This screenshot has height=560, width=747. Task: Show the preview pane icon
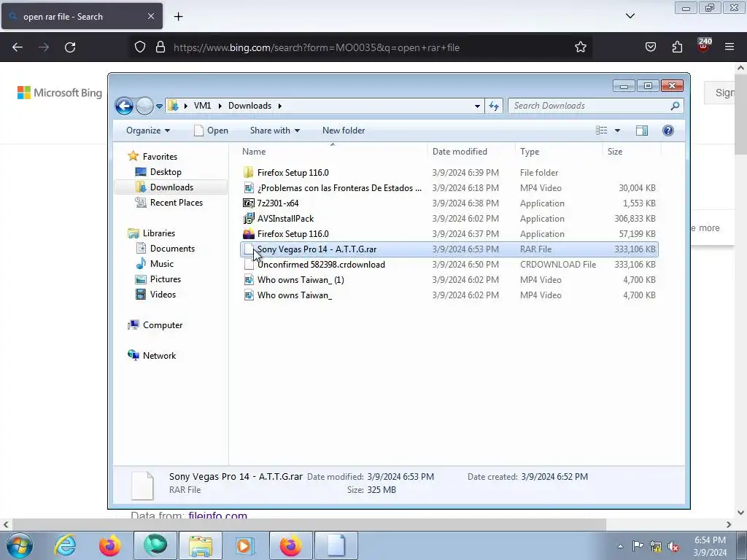[642, 131]
